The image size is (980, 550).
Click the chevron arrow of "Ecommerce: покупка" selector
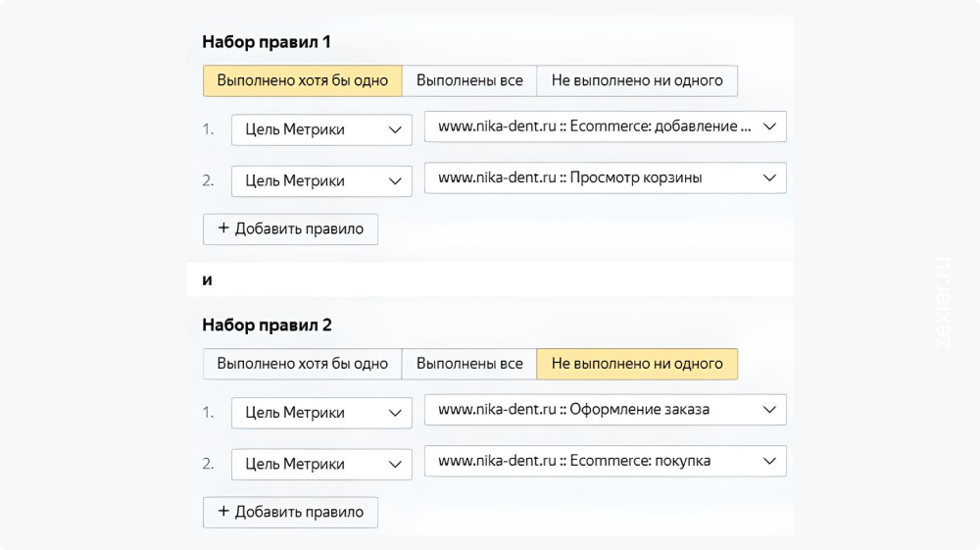[769, 461]
